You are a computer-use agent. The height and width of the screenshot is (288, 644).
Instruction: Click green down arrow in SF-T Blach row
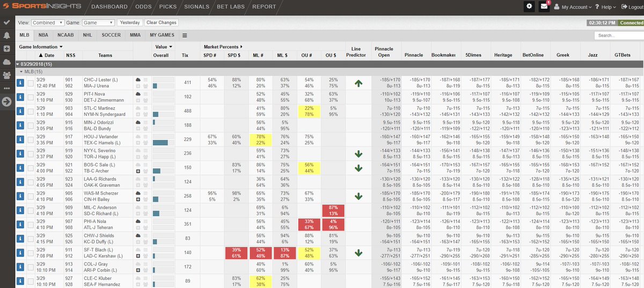[358, 252]
